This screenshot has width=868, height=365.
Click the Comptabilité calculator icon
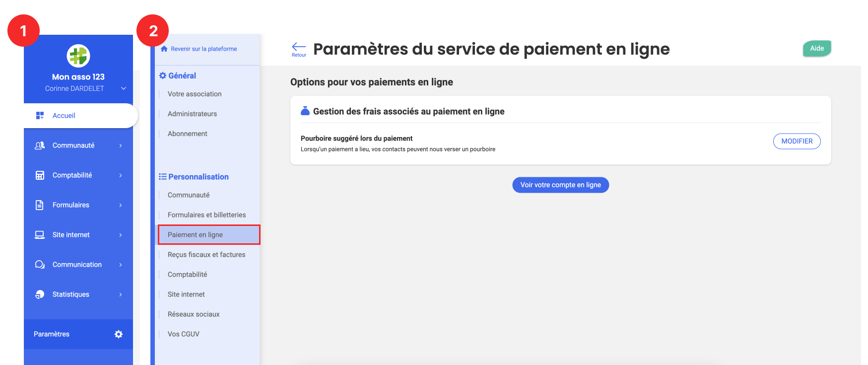pyautogui.click(x=40, y=175)
